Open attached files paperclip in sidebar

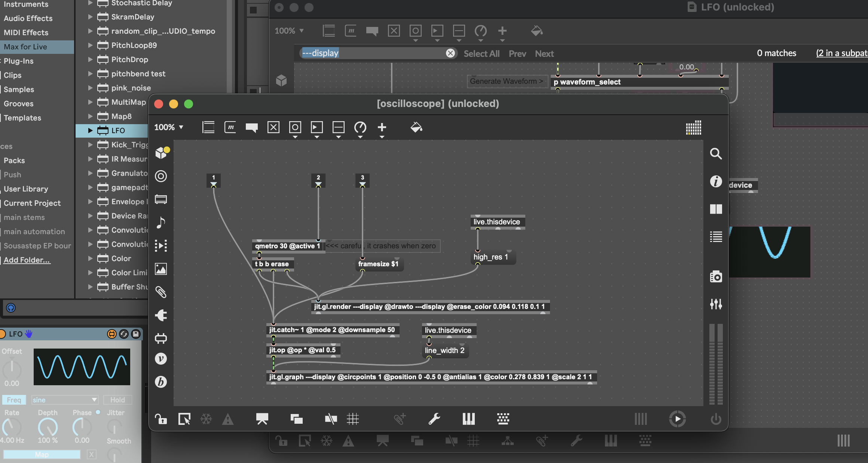[161, 292]
